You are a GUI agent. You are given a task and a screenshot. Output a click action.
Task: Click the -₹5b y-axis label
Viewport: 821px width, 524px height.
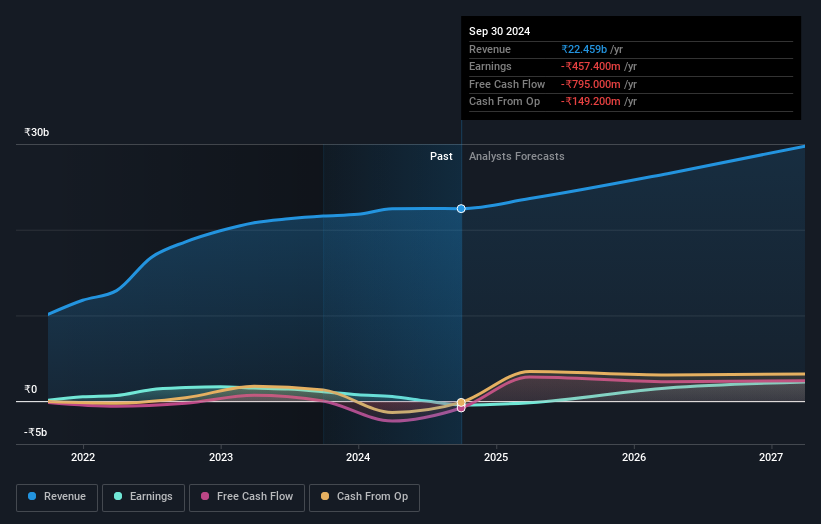coord(36,432)
